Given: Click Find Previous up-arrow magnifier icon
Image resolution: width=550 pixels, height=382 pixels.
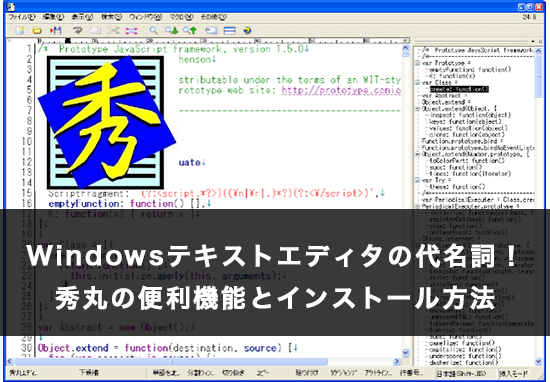Looking at the screenshot, I should 190,31.
